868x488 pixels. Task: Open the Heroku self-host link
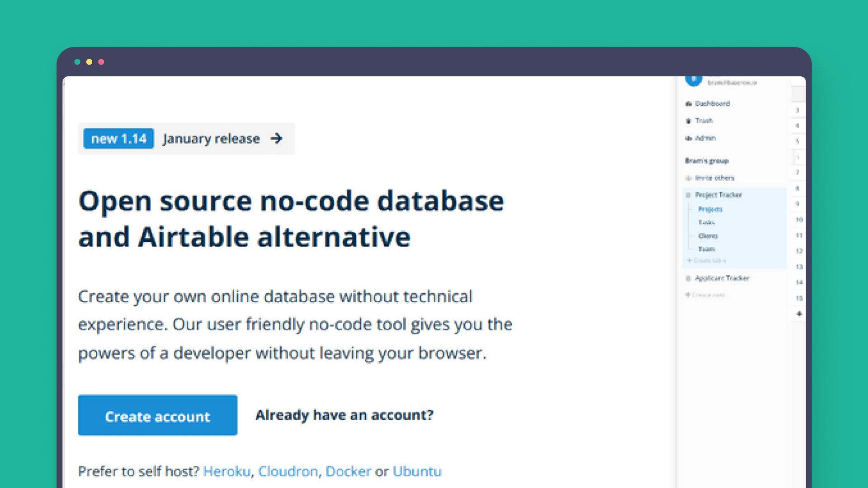pos(226,471)
